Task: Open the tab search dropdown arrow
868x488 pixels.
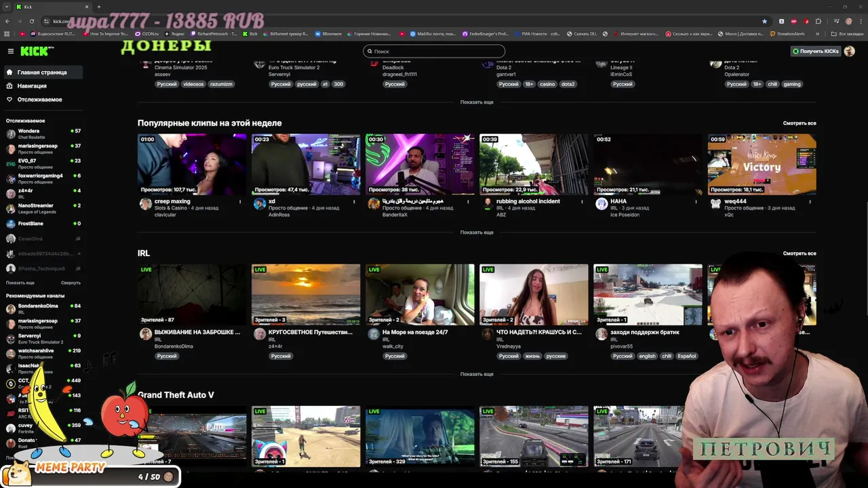Action: 7,7
